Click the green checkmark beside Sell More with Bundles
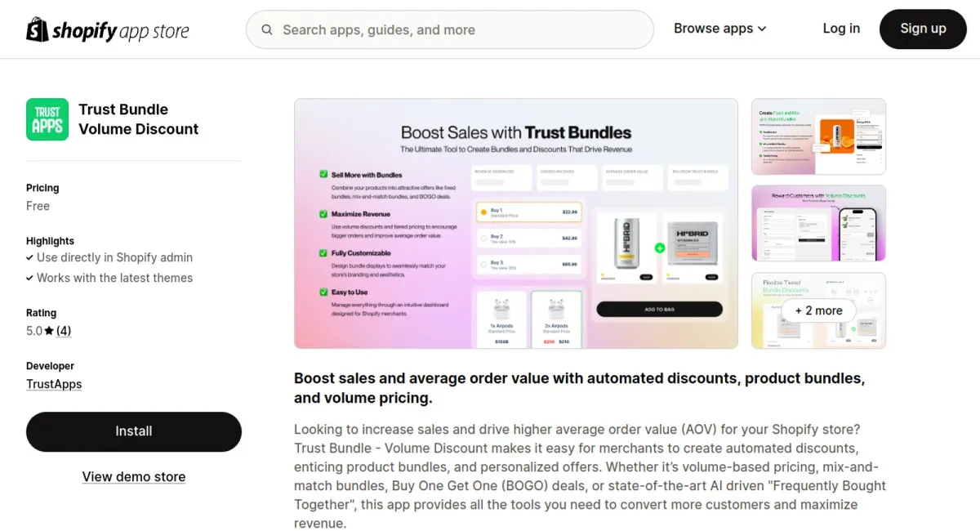Screen dimensions: 980x531 coord(324,175)
